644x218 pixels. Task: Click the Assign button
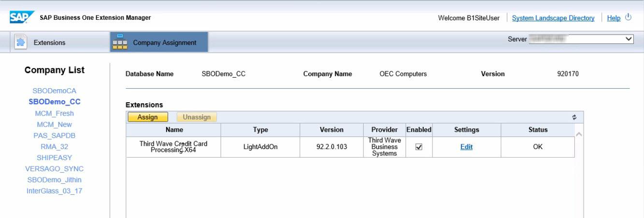[x=147, y=117]
